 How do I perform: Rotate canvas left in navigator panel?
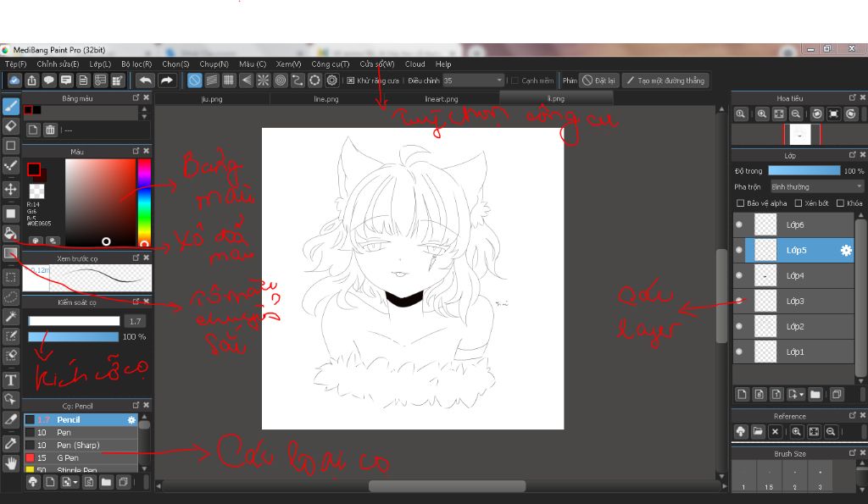816,114
